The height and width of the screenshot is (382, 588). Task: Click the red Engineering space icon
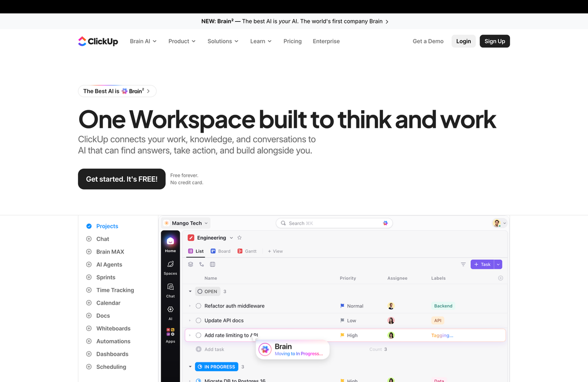(191, 237)
